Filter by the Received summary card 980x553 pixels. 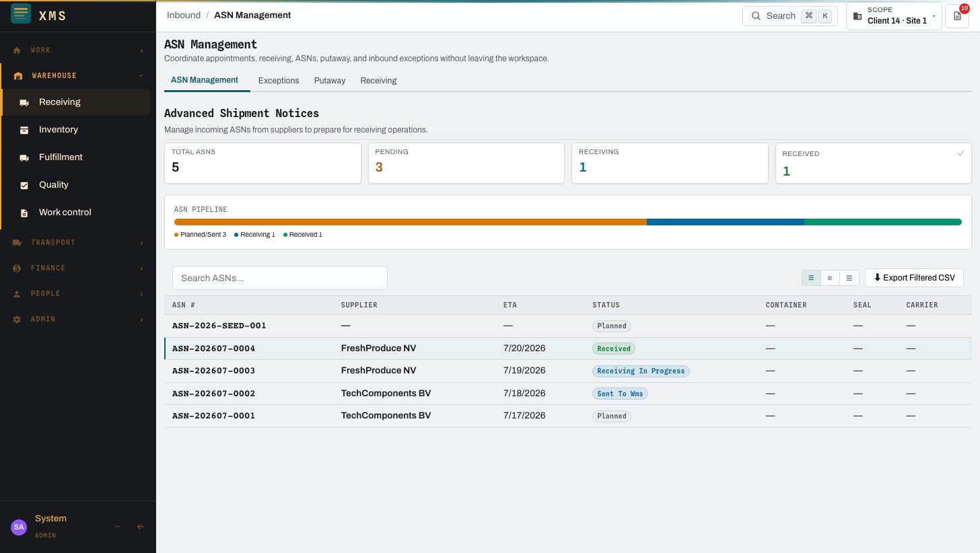pos(874,163)
